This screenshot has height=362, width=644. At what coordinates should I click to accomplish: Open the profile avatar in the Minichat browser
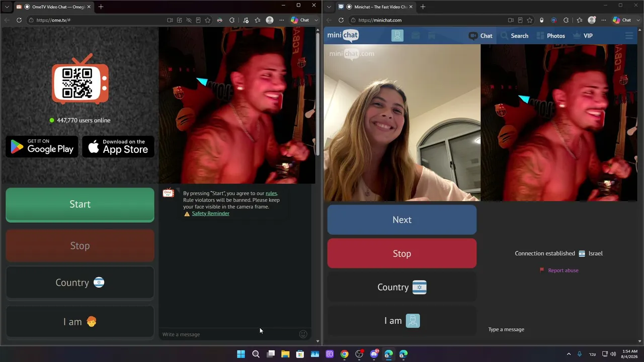tap(592, 20)
